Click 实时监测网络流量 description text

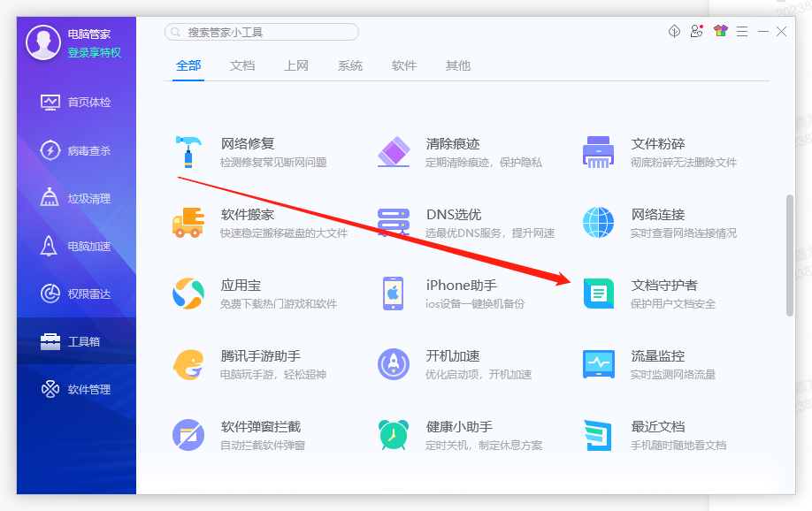(x=673, y=375)
